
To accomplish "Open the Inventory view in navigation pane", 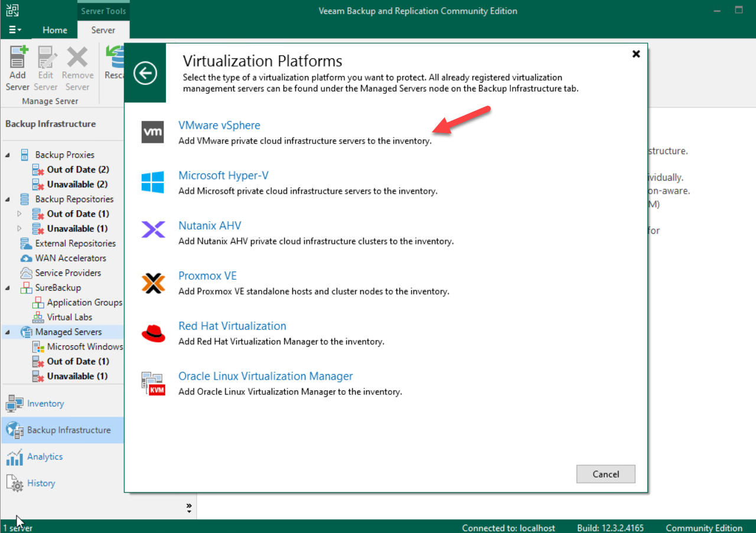I will tap(45, 404).
